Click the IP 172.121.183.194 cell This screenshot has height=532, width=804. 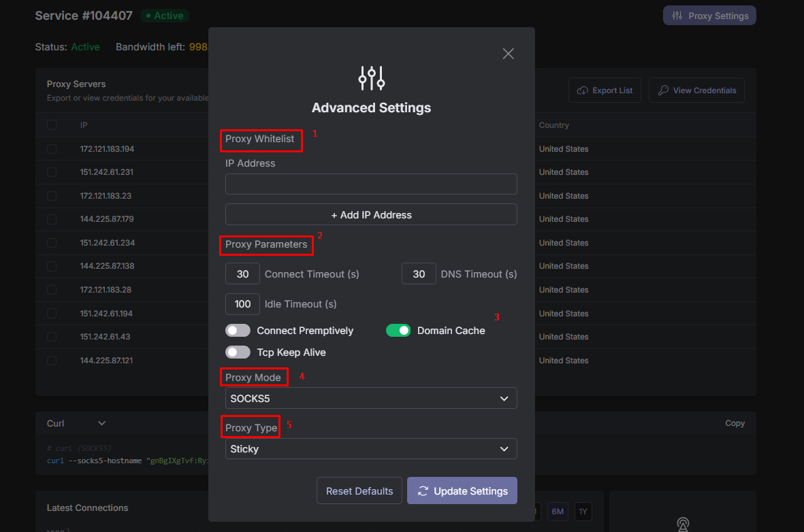click(x=107, y=149)
